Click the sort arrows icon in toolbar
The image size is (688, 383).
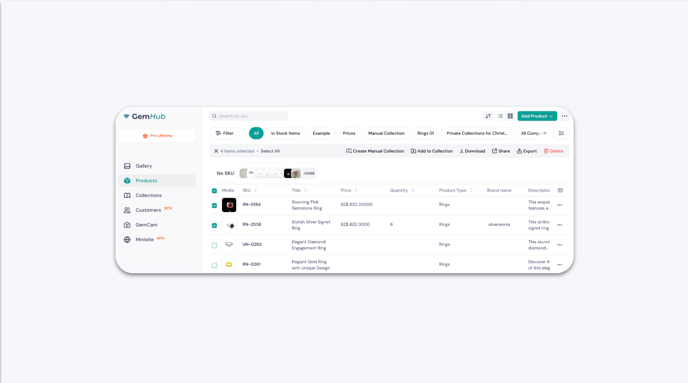[x=488, y=116]
